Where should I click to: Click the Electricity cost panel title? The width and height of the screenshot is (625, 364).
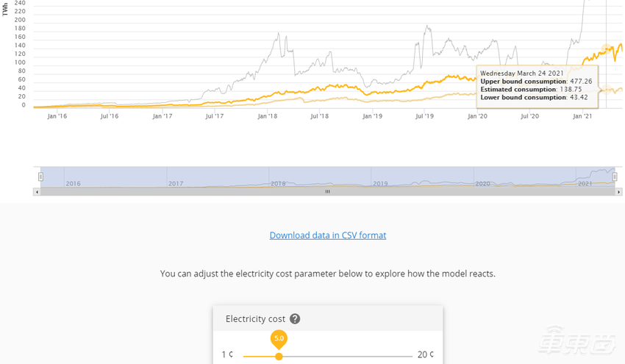pos(255,319)
